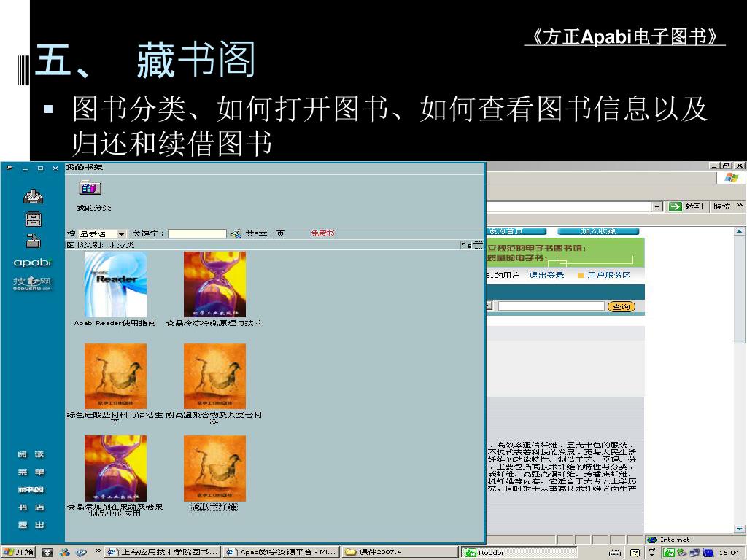
Task: Open 食品冷冻冷藏原理与技术 book cover
Action: pos(215,284)
